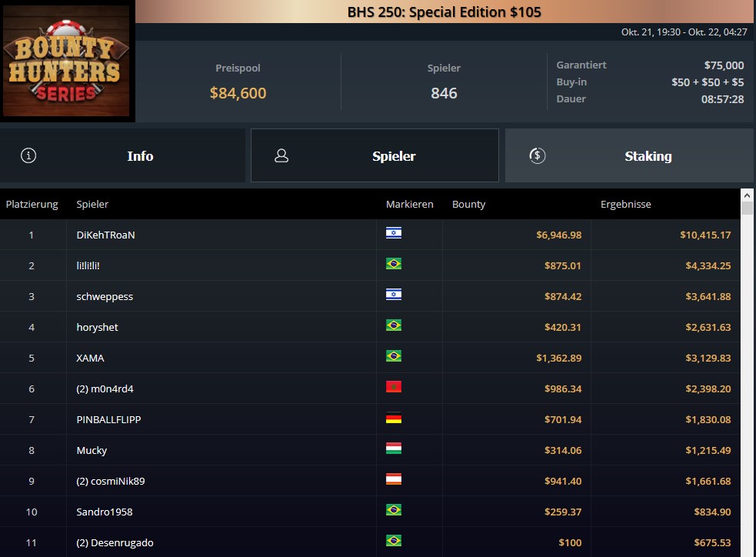The image size is (756, 557).
Task: Click the info circle icon
Action: (x=28, y=155)
